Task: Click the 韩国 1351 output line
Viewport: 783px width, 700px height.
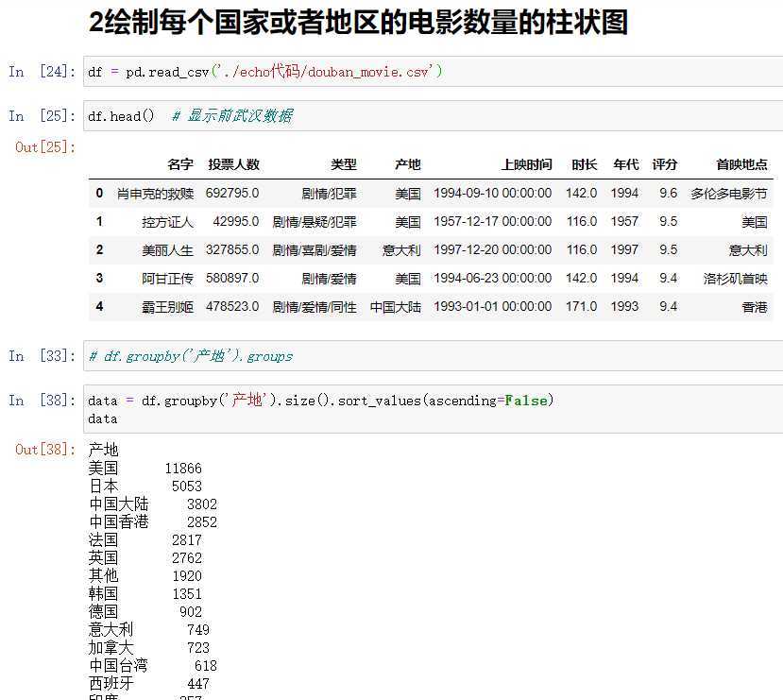Action: pyautogui.click(x=145, y=593)
